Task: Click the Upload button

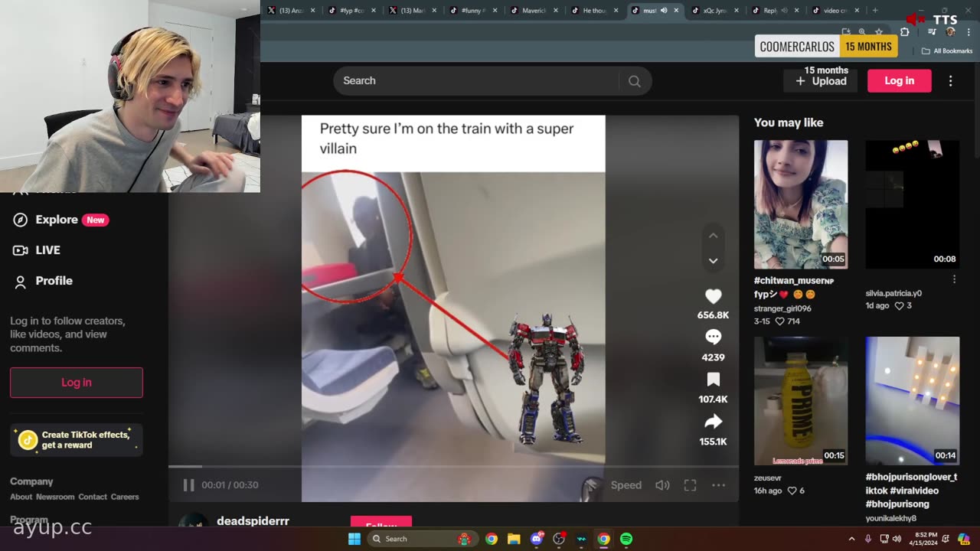Action: pos(820,81)
